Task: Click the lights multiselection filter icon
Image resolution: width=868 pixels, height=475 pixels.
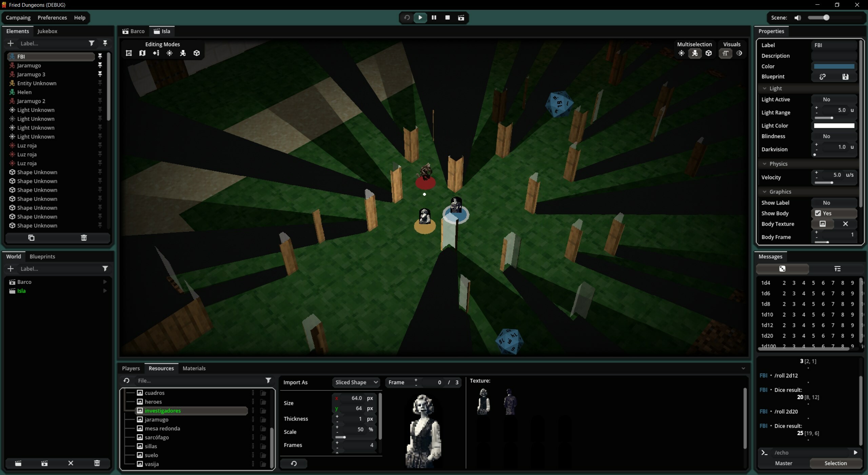Action: pyautogui.click(x=681, y=54)
